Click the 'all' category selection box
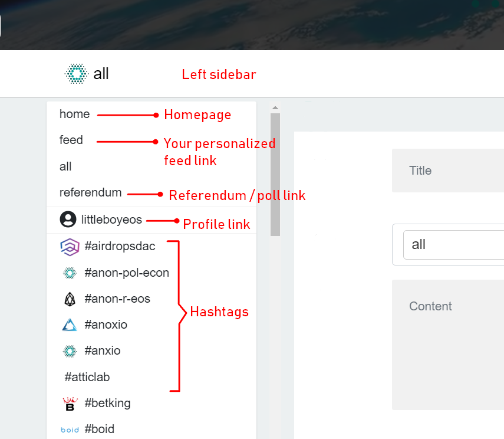The width and height of the screenshot is (504, 439). [453, 245]
